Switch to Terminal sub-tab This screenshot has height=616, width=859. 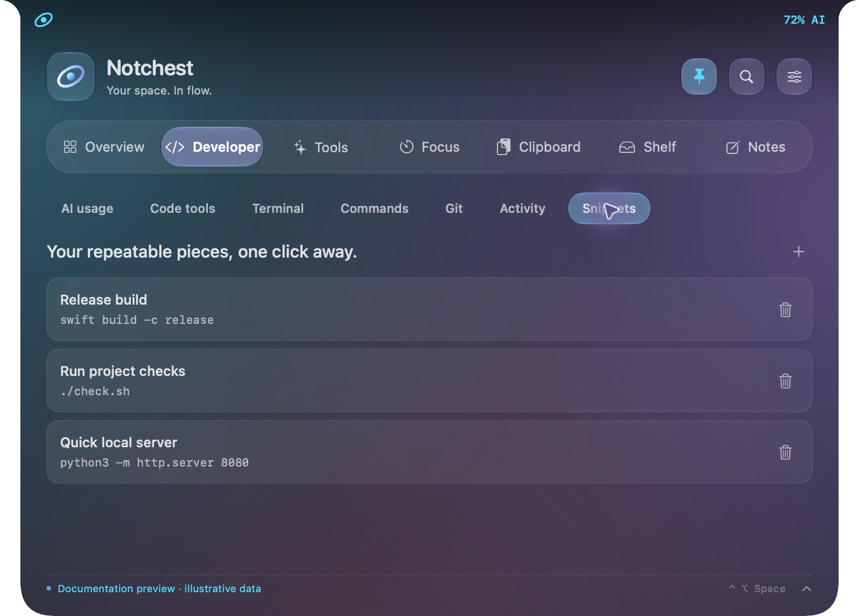pyautogui.click(x=278, y=208)
